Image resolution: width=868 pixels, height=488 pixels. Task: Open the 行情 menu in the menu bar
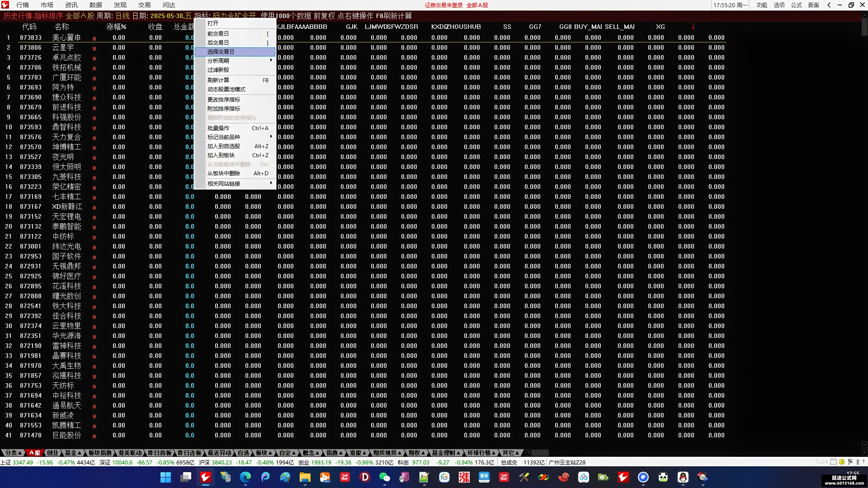(23, 5)
